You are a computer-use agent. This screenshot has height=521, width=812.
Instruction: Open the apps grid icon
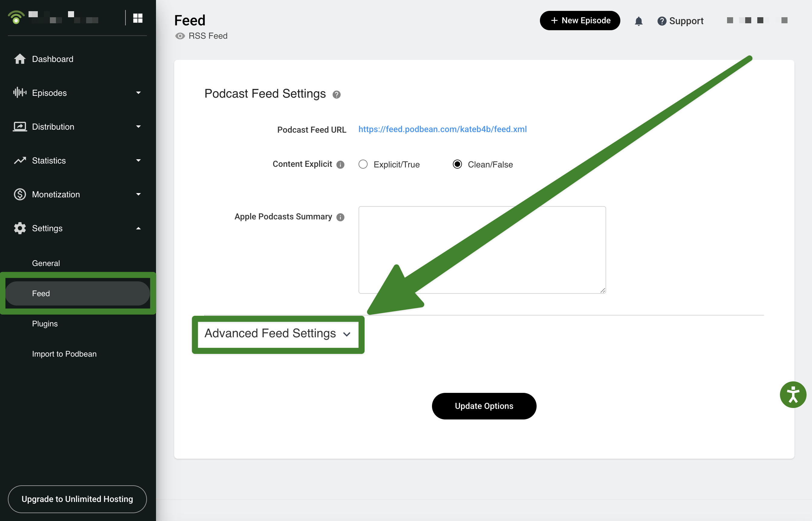(x=138, y=18)
